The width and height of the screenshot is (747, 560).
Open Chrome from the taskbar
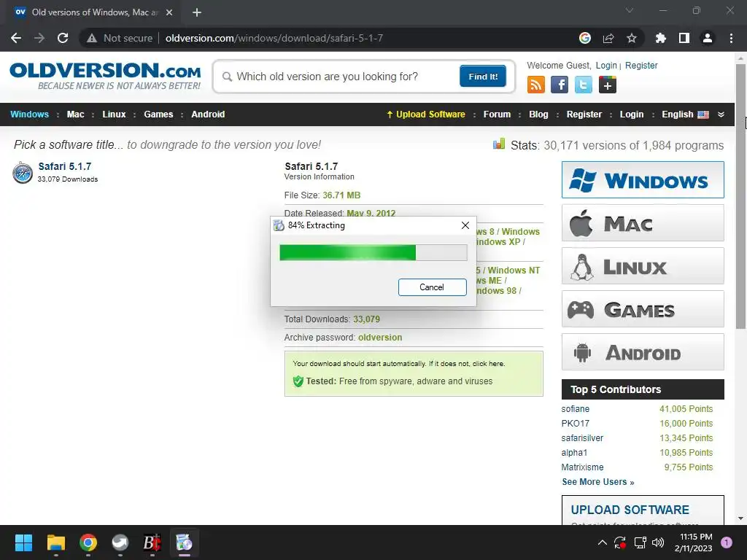click(x=88, y=542)
